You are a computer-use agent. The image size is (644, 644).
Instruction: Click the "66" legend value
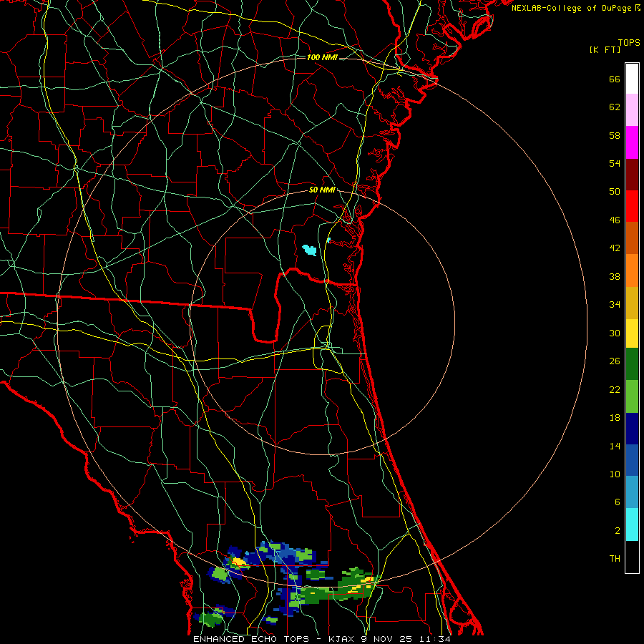615,79
